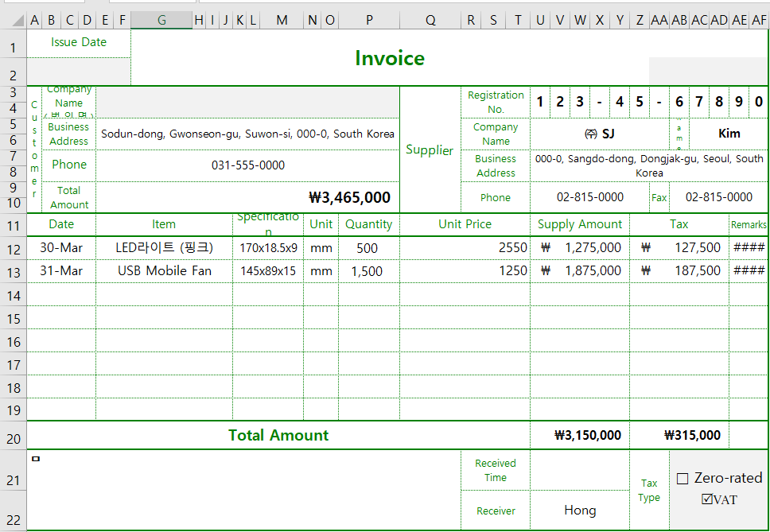
Task: Select the green Invoice title cell
Action: click(390, 58)
